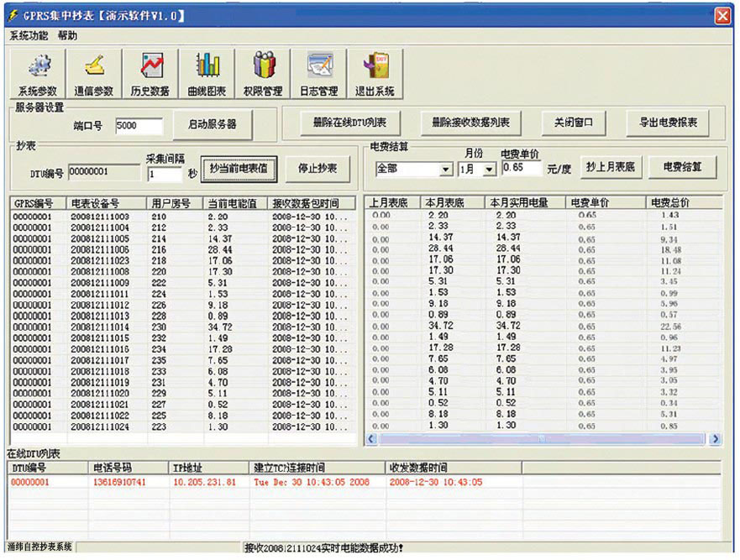The image size is (740, 560).
Task: Click the GPRS编号 column header
Action: (x=39, y=203)
